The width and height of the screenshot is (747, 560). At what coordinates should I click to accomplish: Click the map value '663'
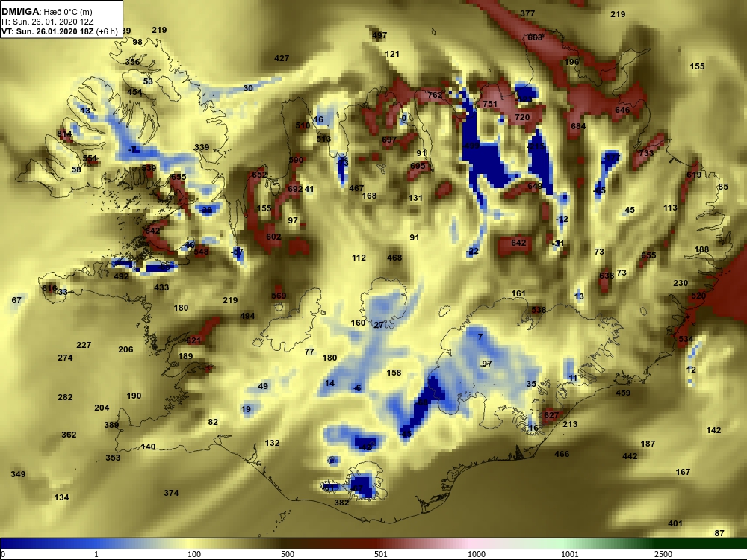[535, 37]
